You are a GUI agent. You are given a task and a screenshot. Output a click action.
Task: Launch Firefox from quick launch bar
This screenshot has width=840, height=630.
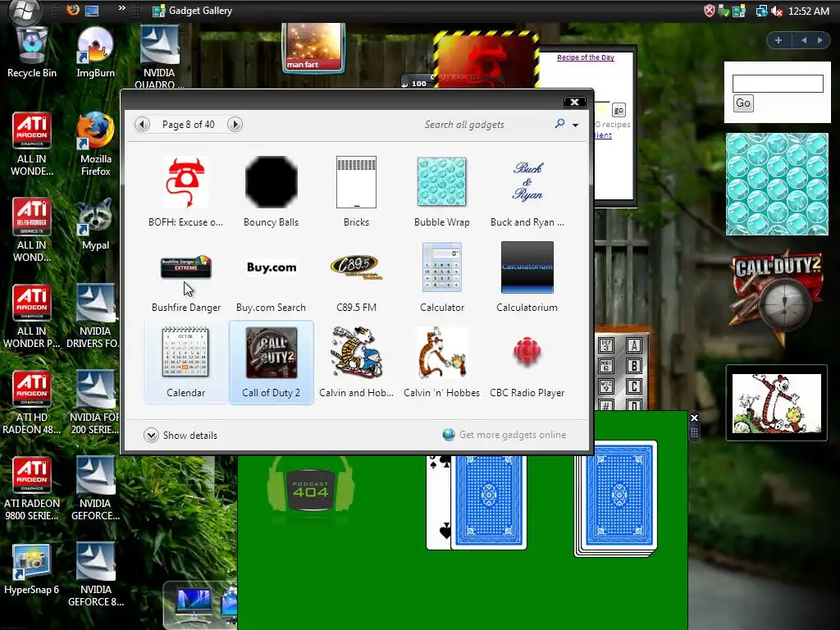coord(73,10)
